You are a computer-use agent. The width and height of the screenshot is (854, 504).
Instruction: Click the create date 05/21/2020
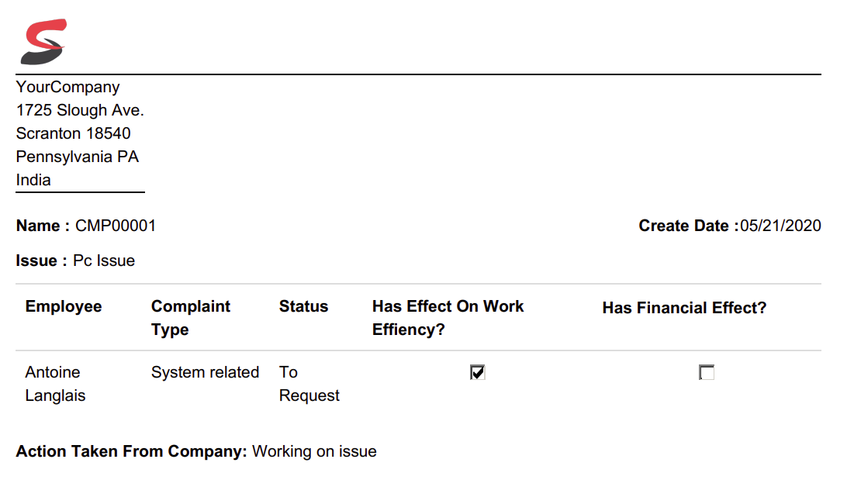coord(780,226)
